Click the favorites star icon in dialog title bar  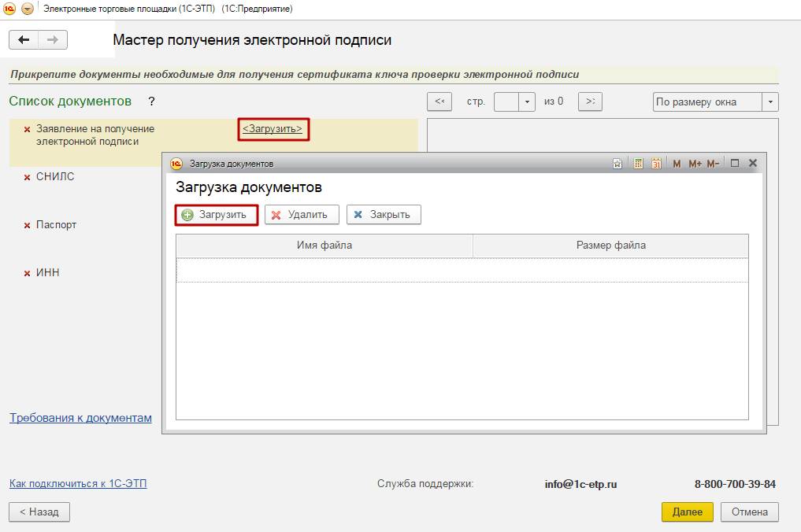pyautogui.click(x=617, y=164)
